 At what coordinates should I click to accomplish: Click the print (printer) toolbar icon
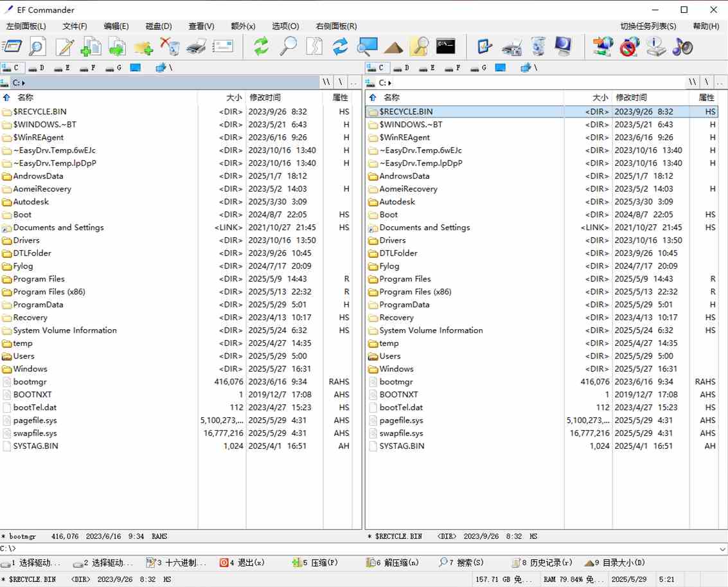pyautogui.click(x=196, y=47)
